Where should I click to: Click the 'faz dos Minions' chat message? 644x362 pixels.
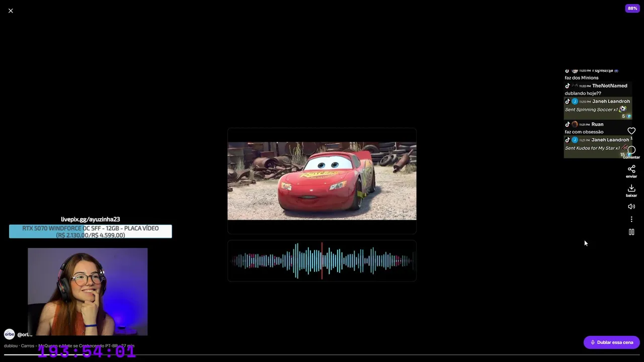pos(582,78)
